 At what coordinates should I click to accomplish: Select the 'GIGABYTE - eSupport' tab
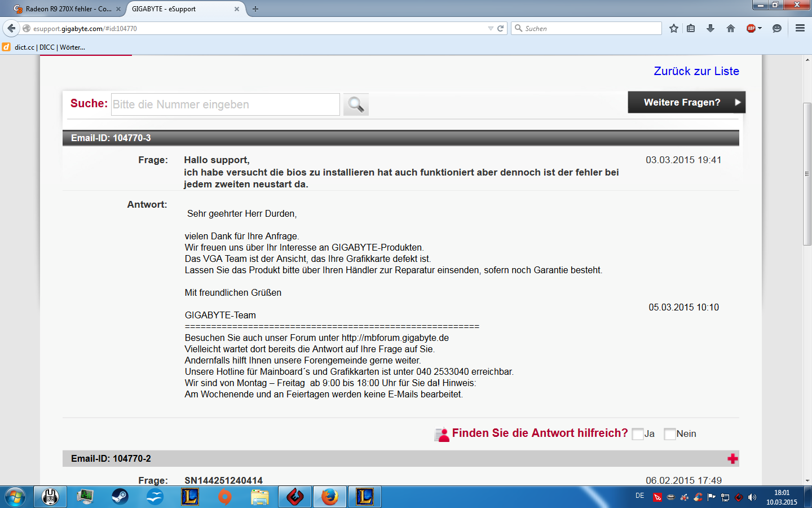point(186,9)
